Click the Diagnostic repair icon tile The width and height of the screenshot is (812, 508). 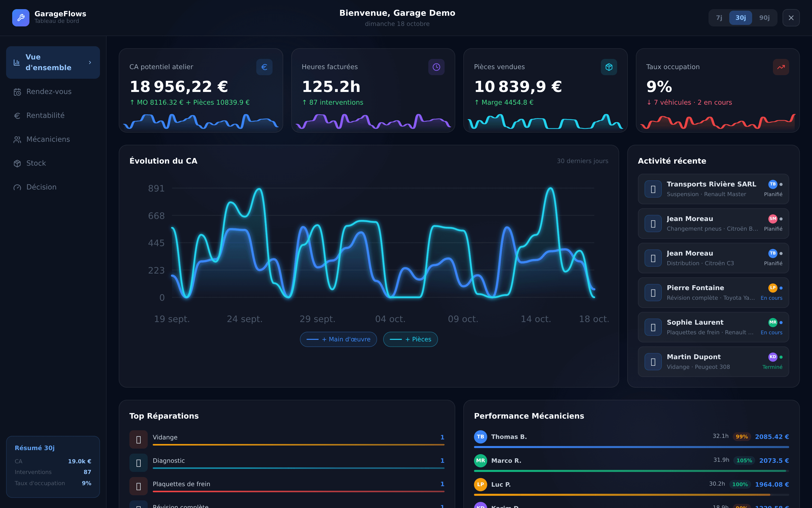(x=138, y=463)
